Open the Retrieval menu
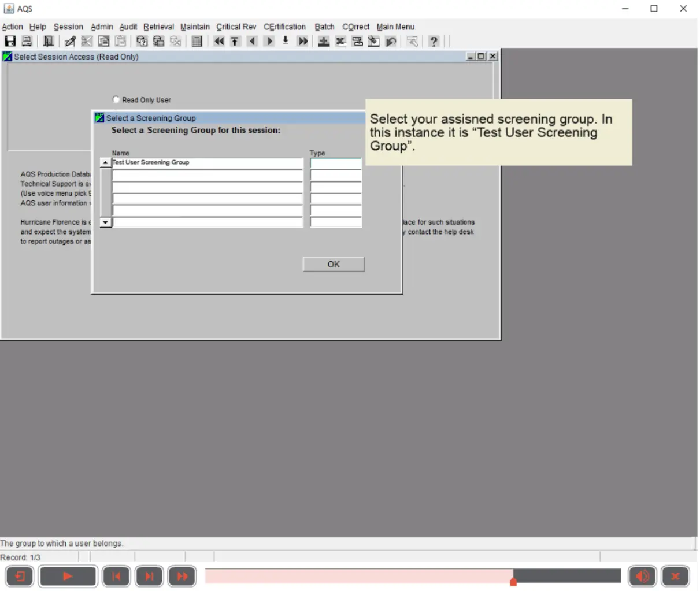700x591 pixels. [x=158, y=27]
